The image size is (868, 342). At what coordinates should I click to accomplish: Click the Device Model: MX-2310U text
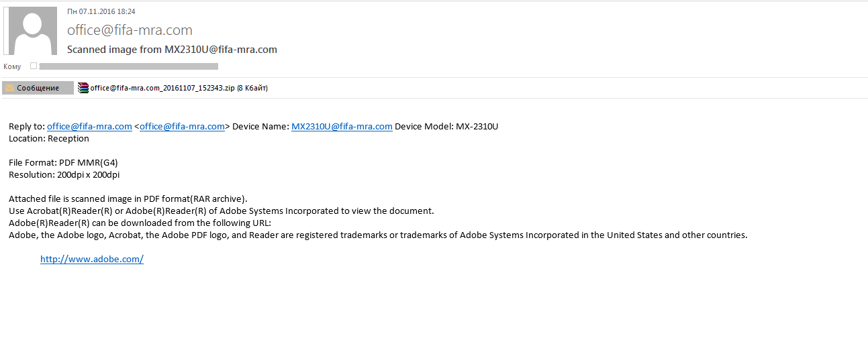pyautogui.click(x=446, y=126)
